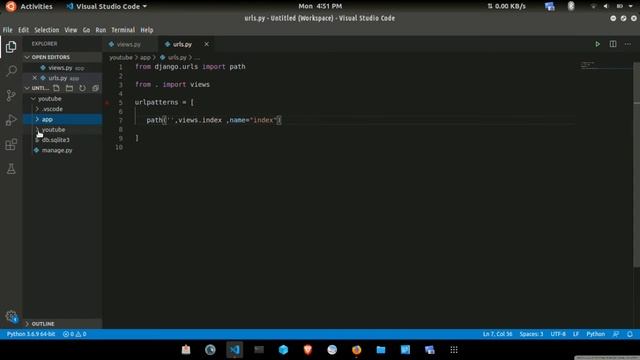This screenshot has width=640, height=360.
Task: Show applications grid in the dock
Action: (454, 350)
